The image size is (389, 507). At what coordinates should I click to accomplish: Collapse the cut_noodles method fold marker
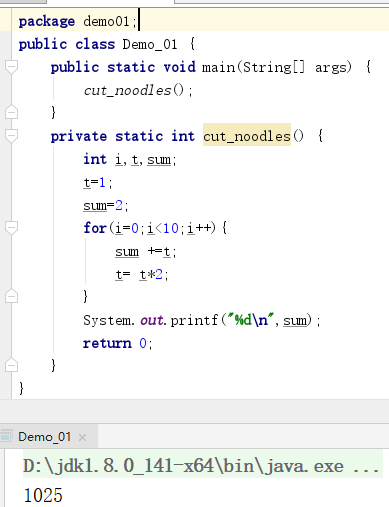(11, 136)
